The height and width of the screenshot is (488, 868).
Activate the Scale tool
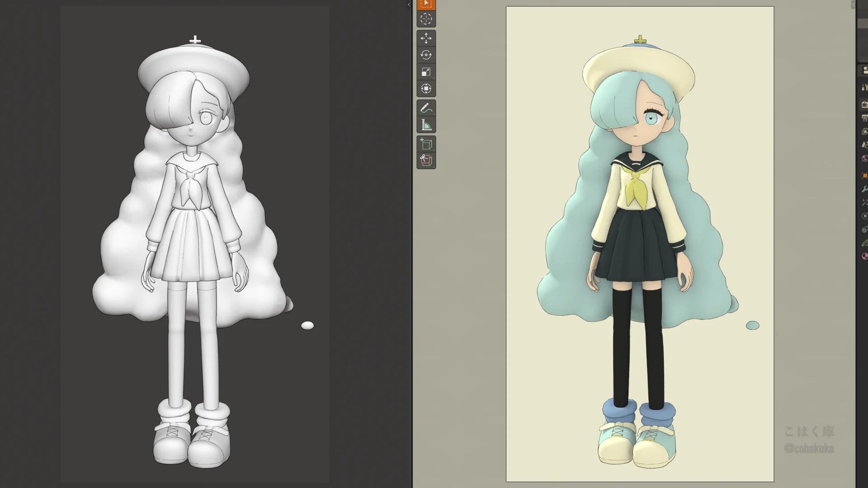pos(426,72)
